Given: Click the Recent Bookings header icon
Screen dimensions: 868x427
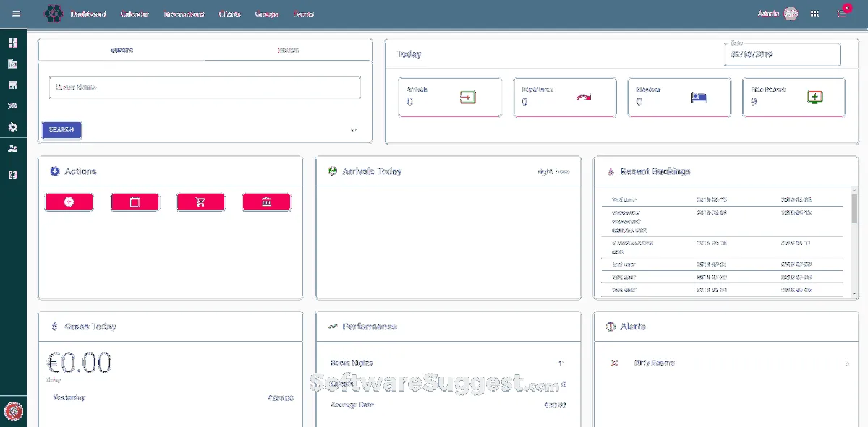Looking at the screenshot, I should (610, 171).
